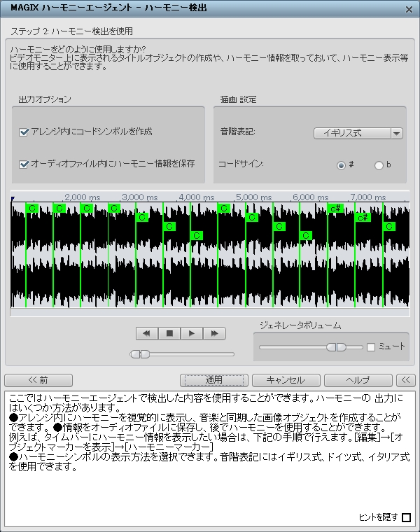Click the 3,000 ms ruler mark

140,197
